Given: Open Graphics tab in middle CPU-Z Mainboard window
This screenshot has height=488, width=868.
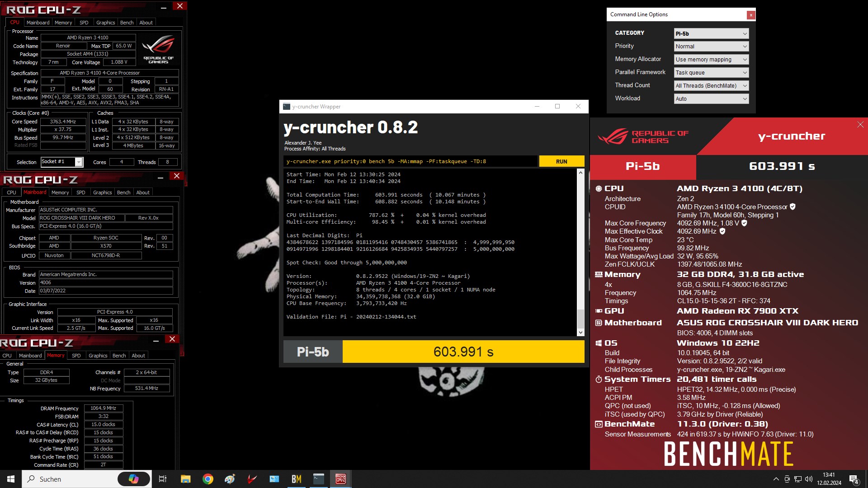Looking at the screenshot, I should [x=102, y=192].
